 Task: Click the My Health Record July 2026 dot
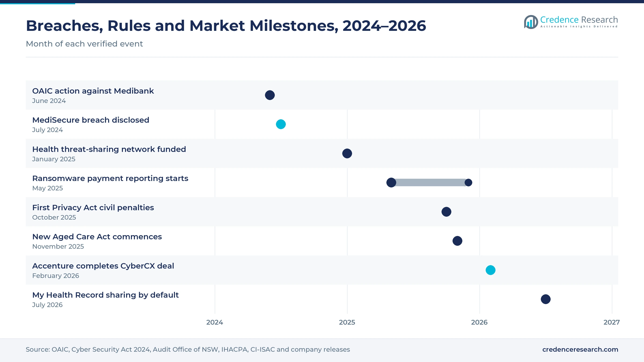(546, 299)
